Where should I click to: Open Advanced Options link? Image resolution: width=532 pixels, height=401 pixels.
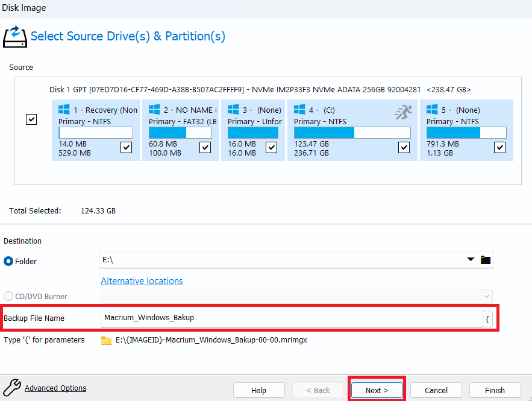[55, 388]
